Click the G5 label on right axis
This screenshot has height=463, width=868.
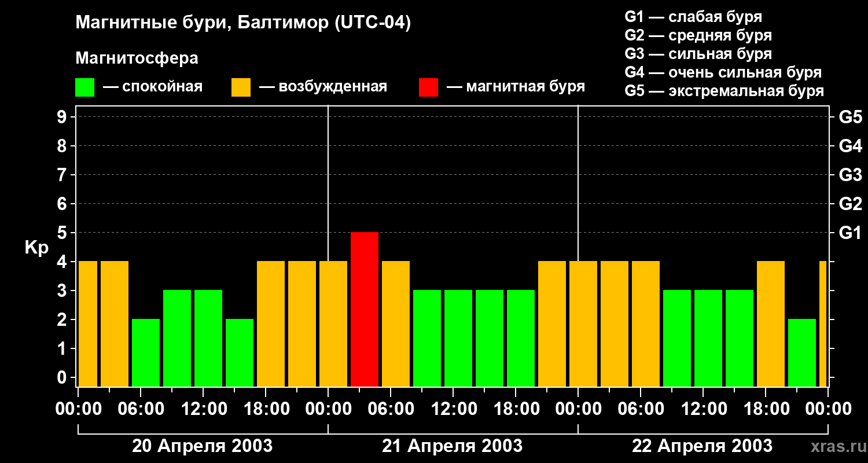(x=850, y=117)
